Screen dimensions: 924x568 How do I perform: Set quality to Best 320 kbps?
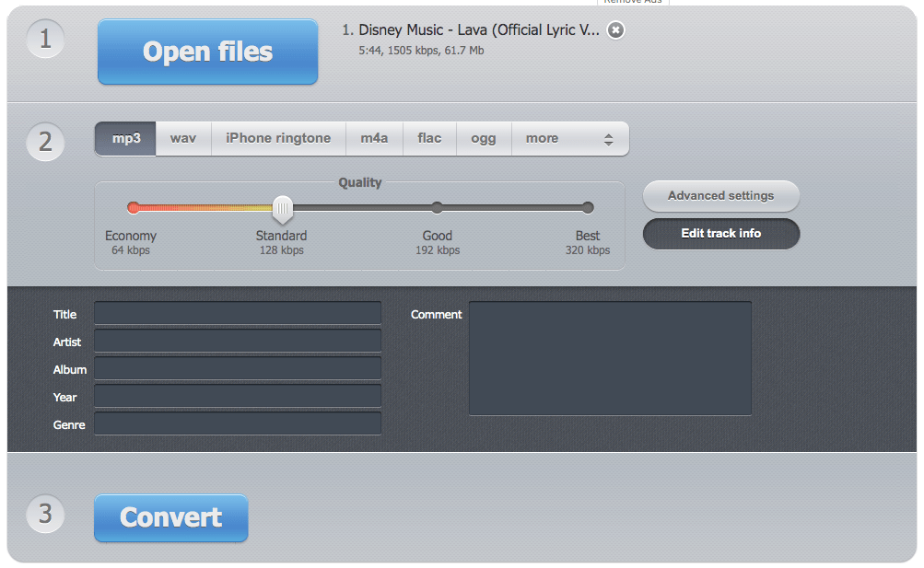pyautogui.click(x=588, y=208)
